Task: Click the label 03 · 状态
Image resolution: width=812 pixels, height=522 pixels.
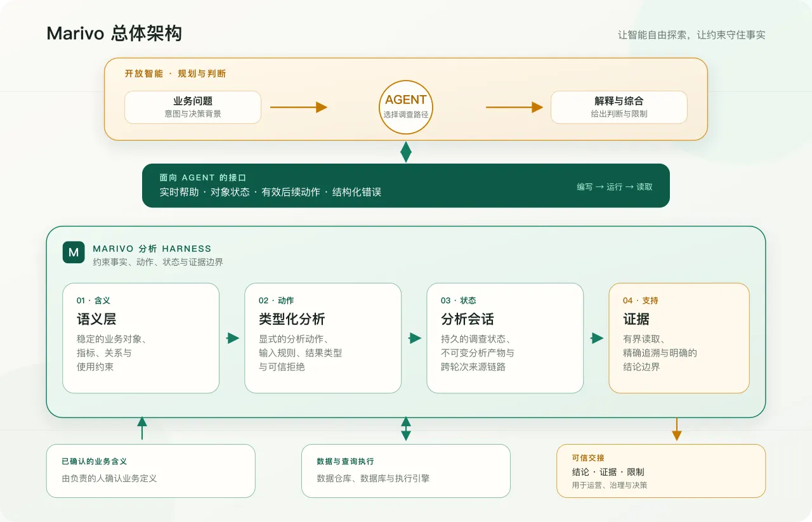Action: pos(458,301)
